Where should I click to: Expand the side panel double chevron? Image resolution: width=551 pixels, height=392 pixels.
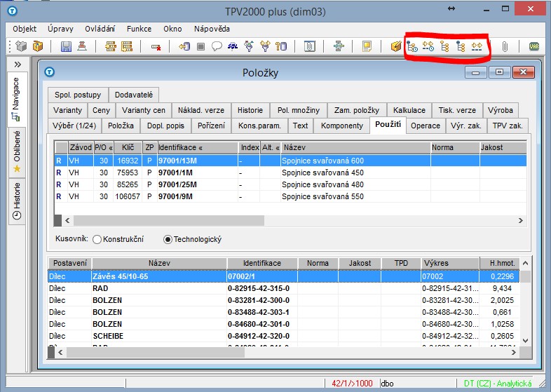tap(18, 65)
